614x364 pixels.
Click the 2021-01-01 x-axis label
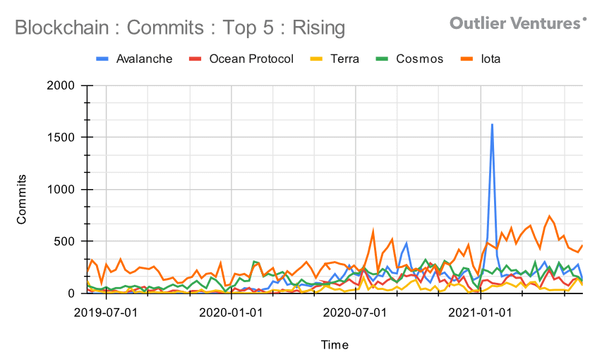480,313
